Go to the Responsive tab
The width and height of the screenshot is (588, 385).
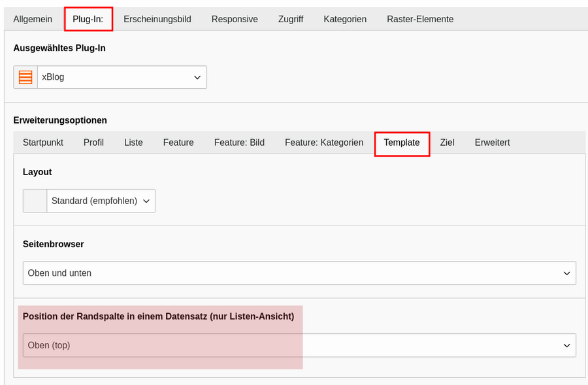pos(235,19)
